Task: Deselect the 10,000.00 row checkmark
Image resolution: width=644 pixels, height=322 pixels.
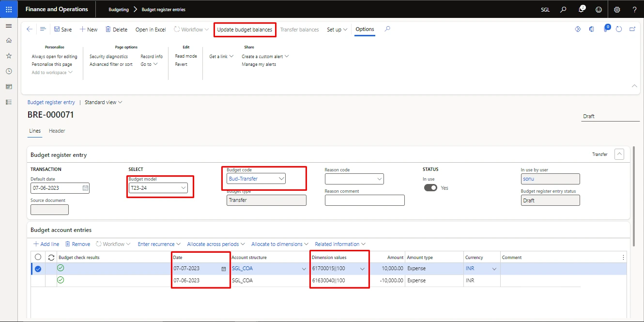Action: [38, 269]
